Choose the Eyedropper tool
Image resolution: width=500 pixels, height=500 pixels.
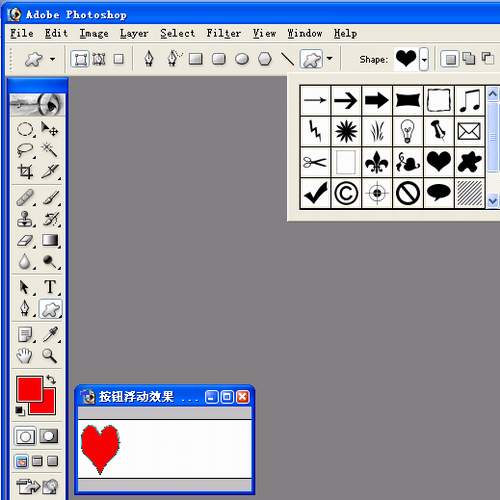pyautogui.click(x=50, y=335)
